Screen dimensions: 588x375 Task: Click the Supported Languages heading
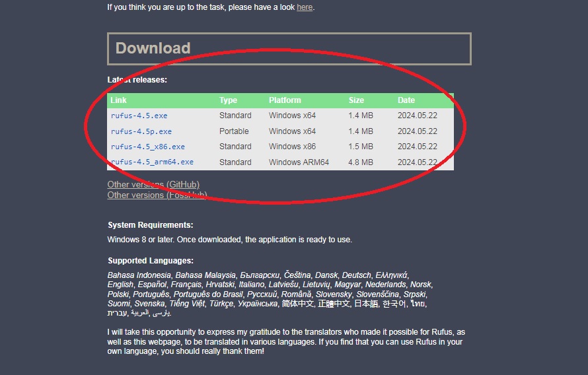tap(151, 261)
